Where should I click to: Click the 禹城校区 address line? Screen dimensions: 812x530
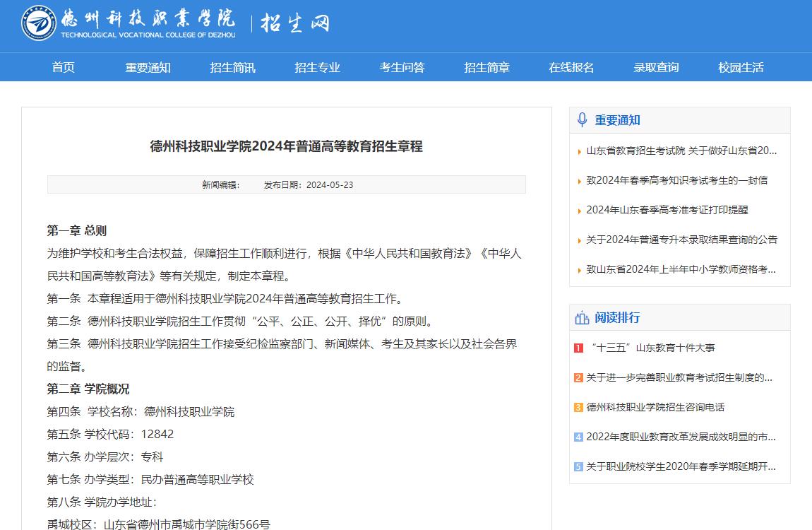click(x=158, y=524)
